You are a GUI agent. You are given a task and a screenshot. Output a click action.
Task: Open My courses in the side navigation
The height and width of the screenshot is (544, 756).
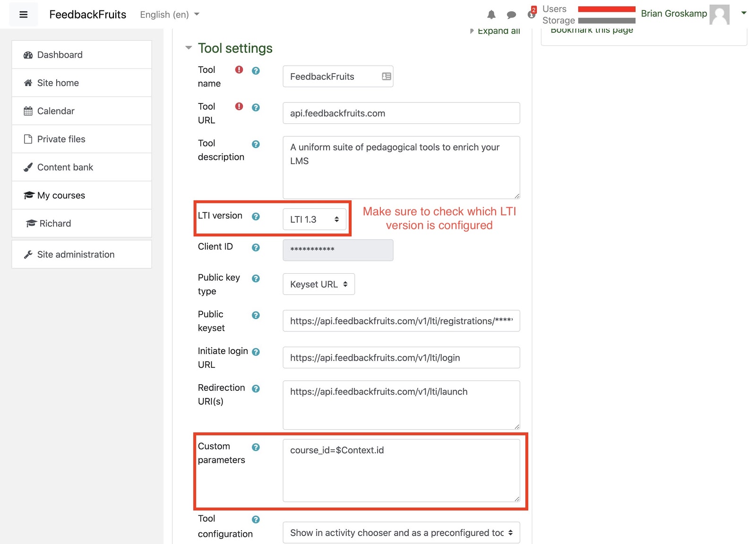82,195
